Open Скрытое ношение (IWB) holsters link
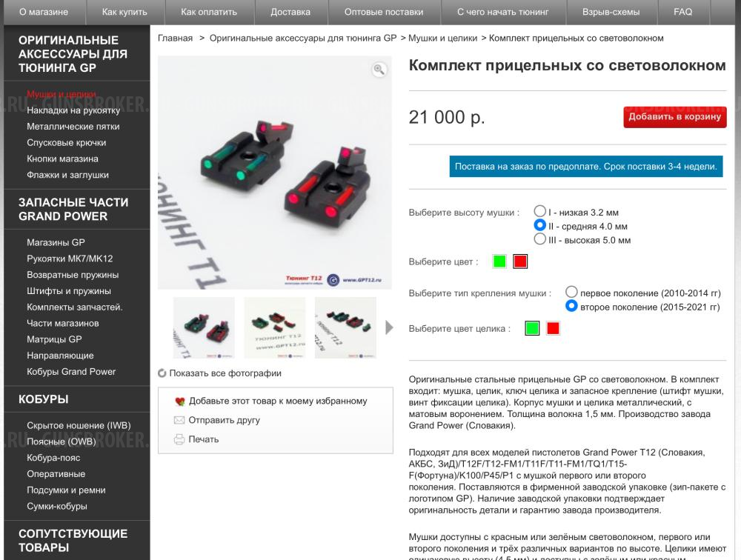741x560 pixels. pos(79,425)
